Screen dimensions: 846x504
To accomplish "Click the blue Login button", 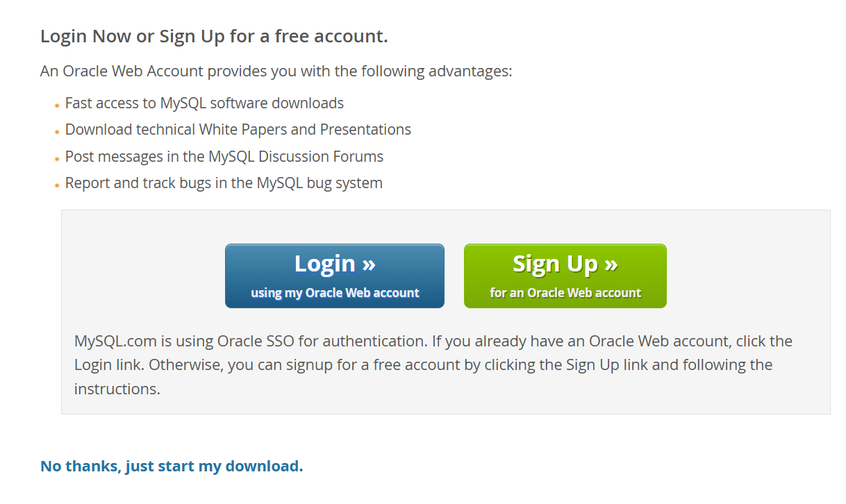I will [334, 276].
